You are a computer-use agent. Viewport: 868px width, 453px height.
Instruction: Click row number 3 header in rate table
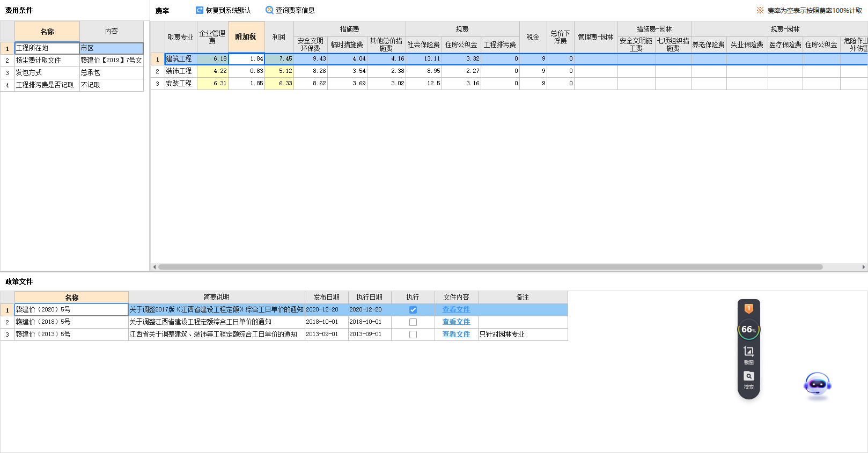pos(158,84)
